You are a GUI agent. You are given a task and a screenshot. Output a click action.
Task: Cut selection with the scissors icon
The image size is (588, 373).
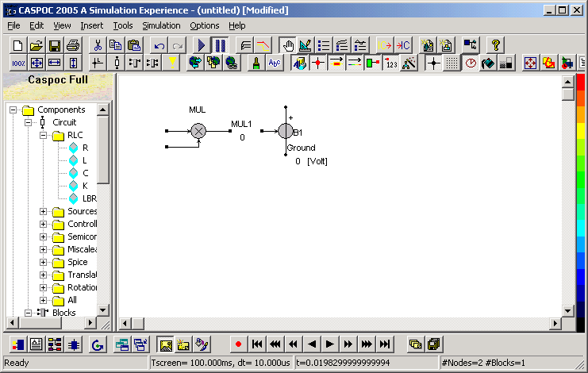98,45
